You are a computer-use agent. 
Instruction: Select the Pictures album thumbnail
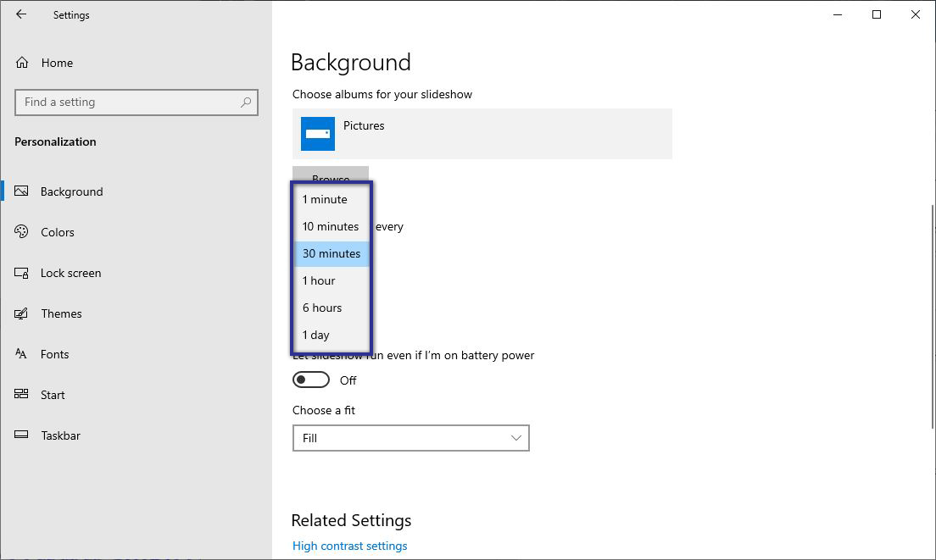318,133
